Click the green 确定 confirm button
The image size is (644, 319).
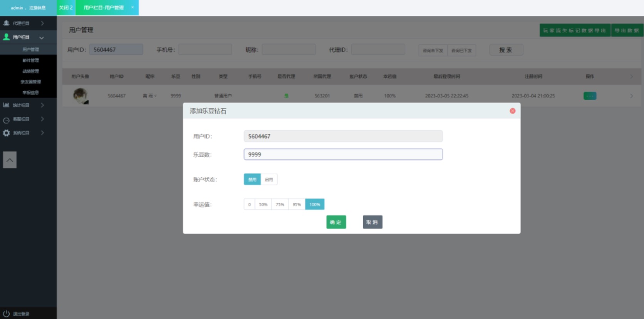click(x=336, y=222)
